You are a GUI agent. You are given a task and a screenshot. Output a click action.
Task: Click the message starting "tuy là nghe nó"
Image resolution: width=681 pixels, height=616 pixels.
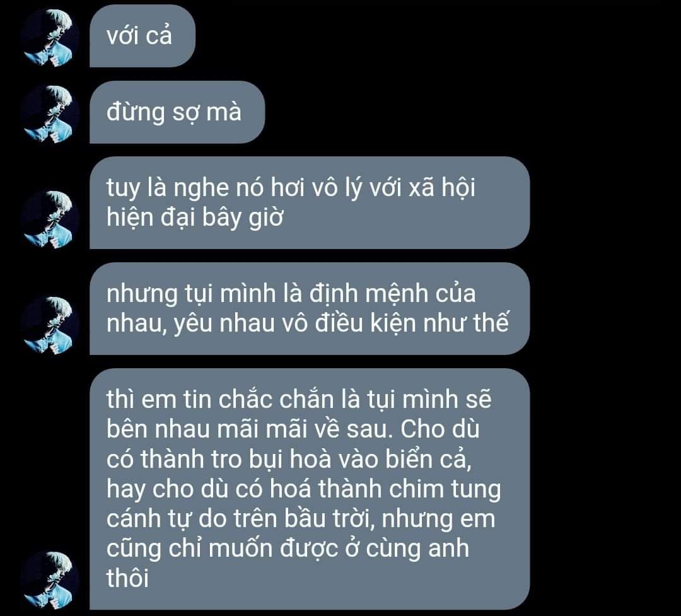[x=310, y=202]
